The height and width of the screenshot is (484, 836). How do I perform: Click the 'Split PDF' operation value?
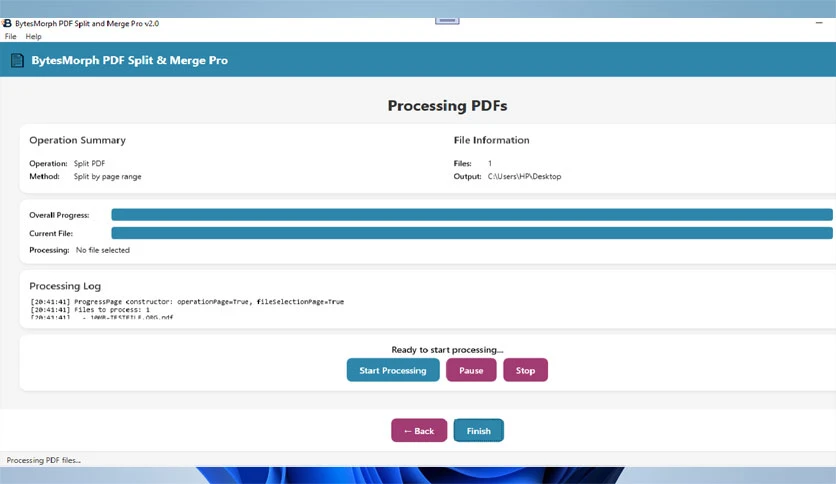90,164
